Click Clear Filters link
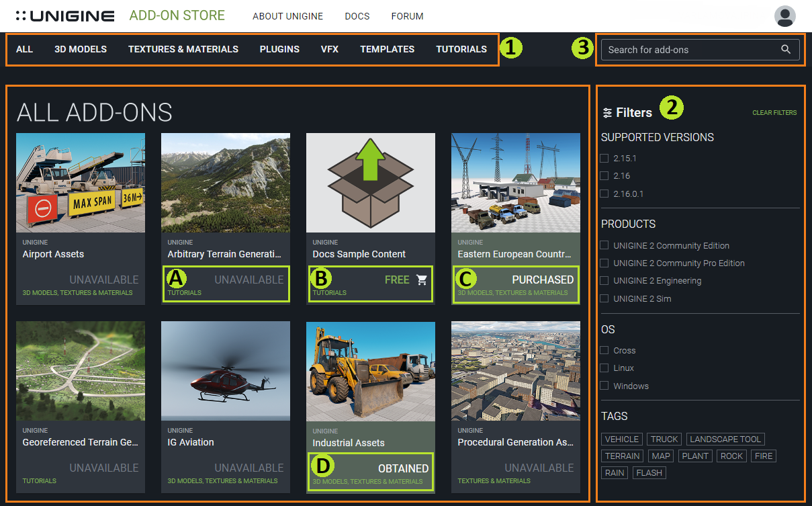The height and width of the screenshot is (506, 812). pos(774,113)
